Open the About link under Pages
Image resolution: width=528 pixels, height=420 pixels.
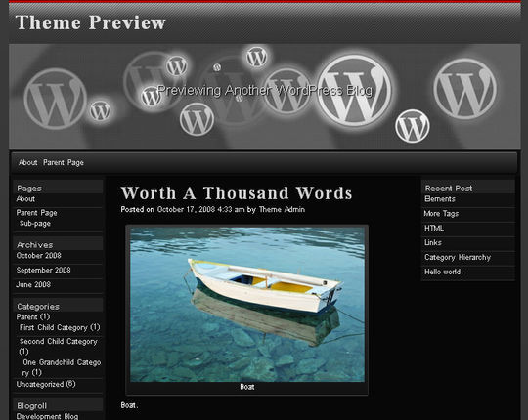(25, 199)
